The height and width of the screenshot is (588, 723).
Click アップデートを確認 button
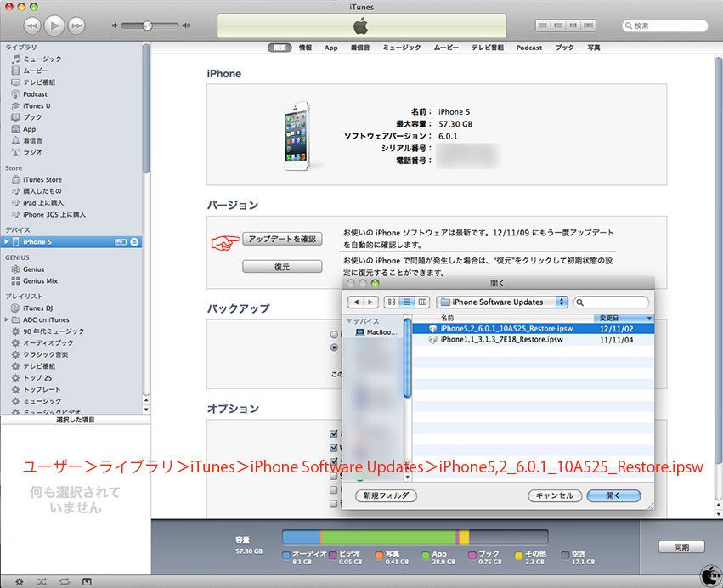click(x=282, y=239)
